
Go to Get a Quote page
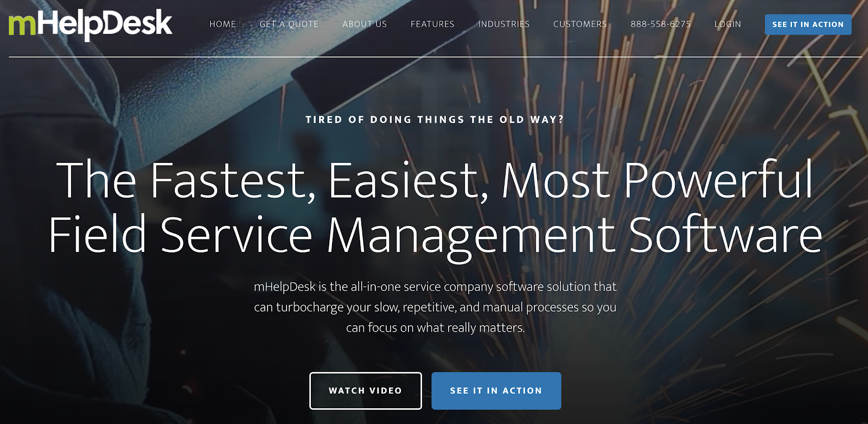(289, 24)
